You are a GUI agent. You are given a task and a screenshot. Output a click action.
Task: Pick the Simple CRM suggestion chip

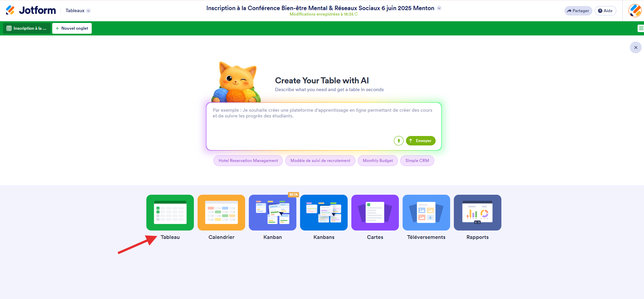417,161
